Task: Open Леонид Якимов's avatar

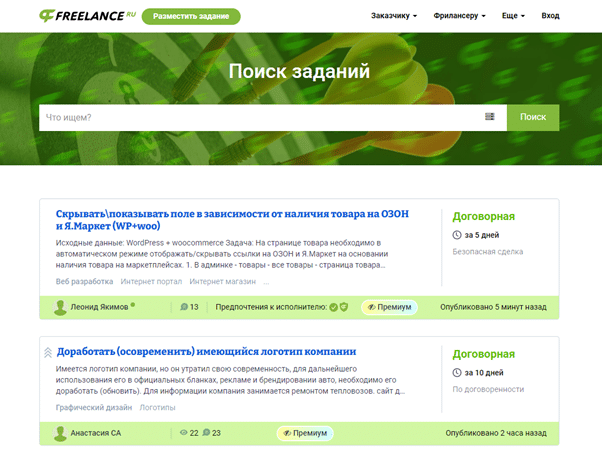Action: pos(60,308)
